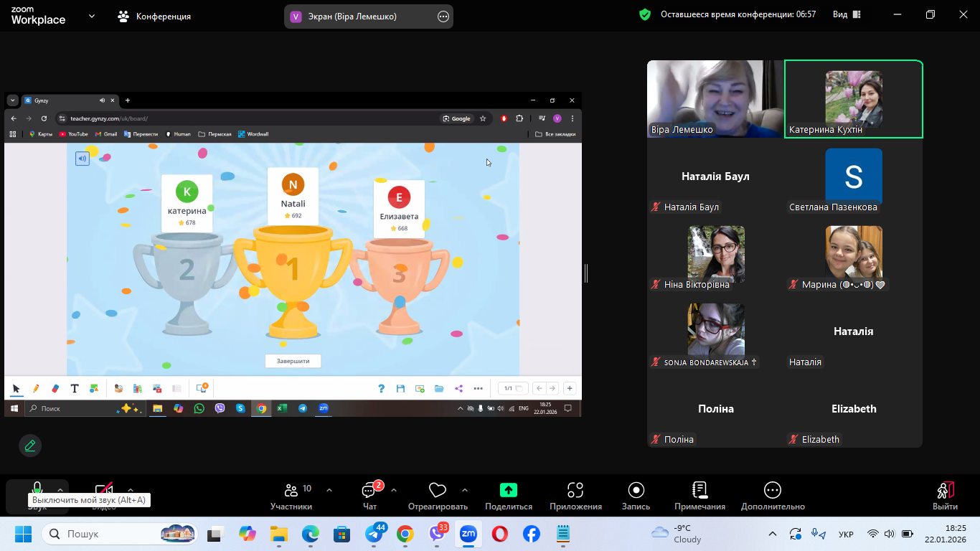Image resolution: width=980 pixels, height=551 pixels.
Task: Open the Apps panel
Action: pos(575,496)
